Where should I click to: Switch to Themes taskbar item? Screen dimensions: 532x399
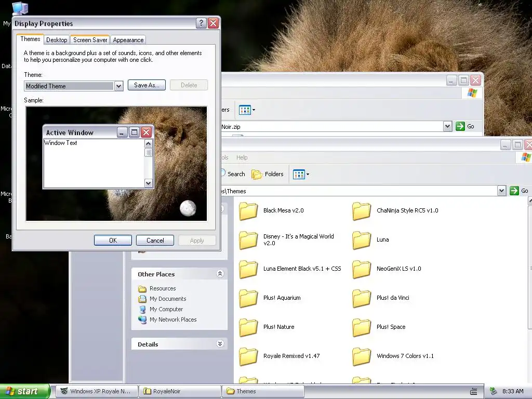click(263, 391)
